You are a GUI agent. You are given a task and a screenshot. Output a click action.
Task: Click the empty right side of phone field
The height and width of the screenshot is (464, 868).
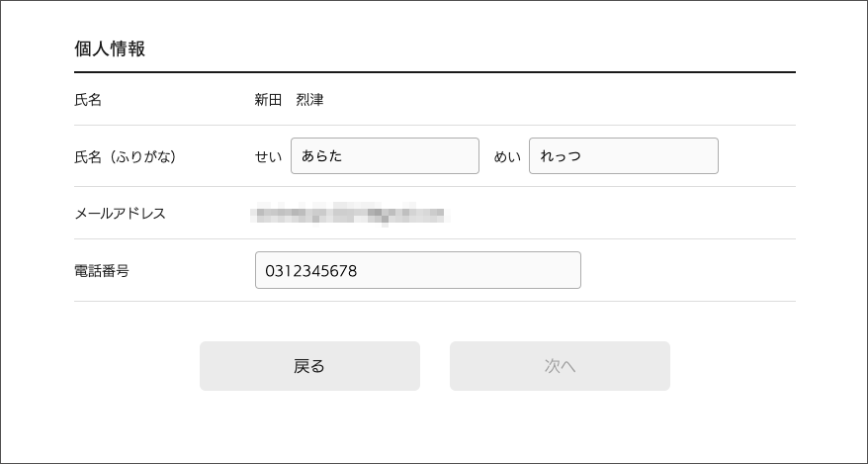tap(494, 270)
